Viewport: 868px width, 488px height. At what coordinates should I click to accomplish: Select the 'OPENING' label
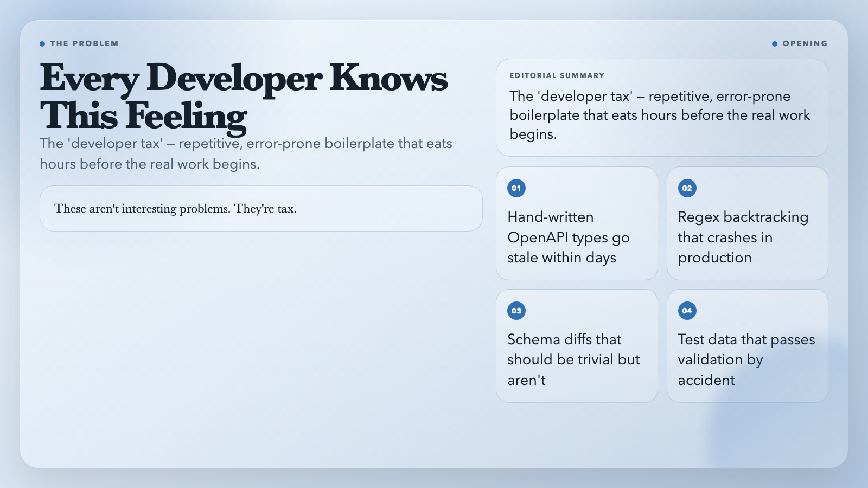tap(805, 43)
